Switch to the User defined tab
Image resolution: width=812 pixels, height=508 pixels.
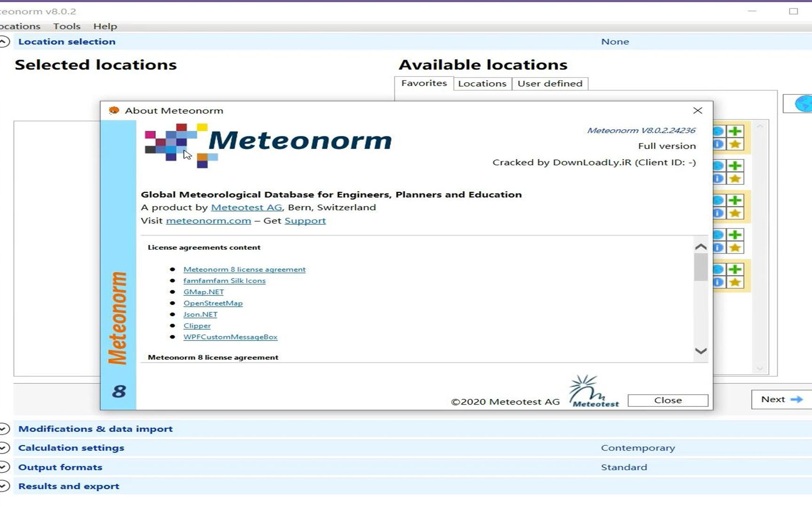click(550, 84)
